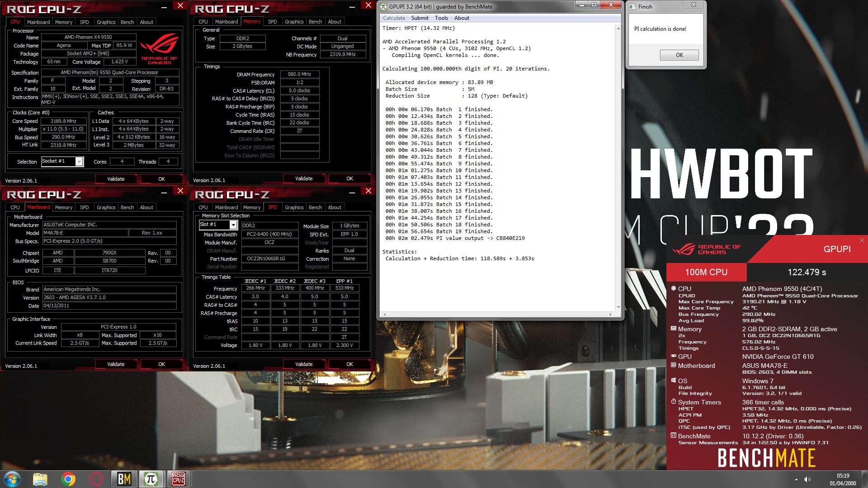Close the BenchMate GPUPI result overlay
This screenshot has height=488, width=868.
pos(862,240)
